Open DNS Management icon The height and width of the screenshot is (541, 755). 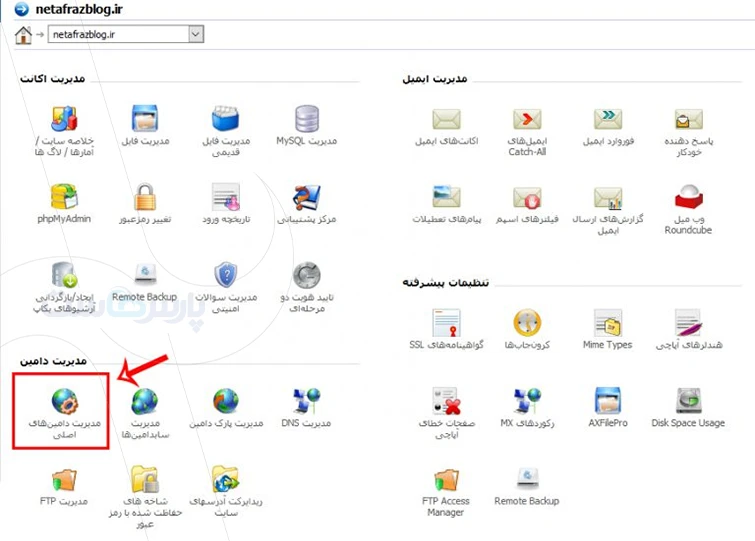click(307, 401)
